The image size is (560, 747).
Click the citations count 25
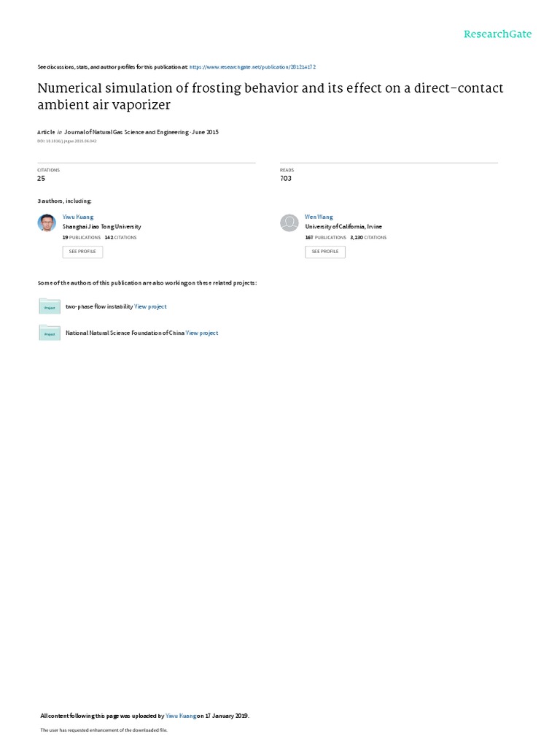[x=42, y=178]
